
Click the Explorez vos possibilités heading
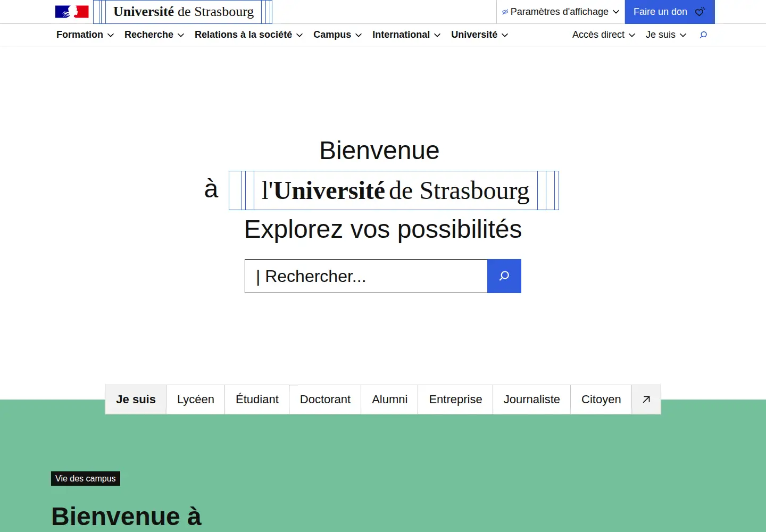[x=383, y=229]
